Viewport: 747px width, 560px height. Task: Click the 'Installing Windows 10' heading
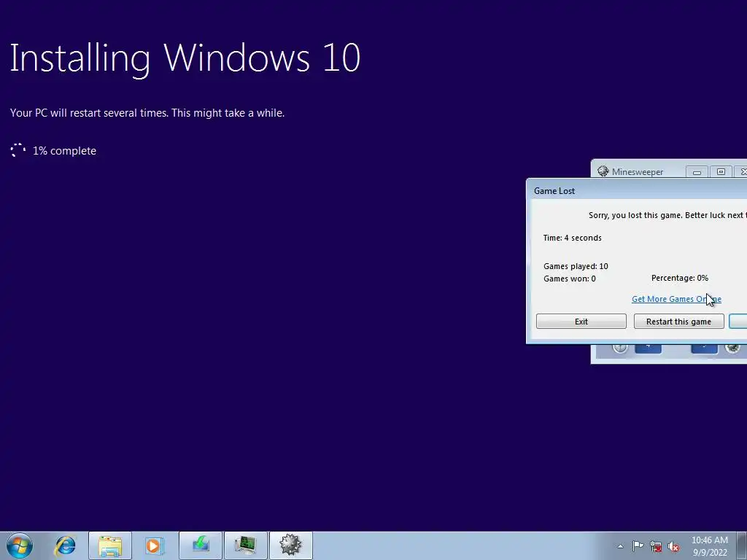pyautogui.click(x=185, y=58)
